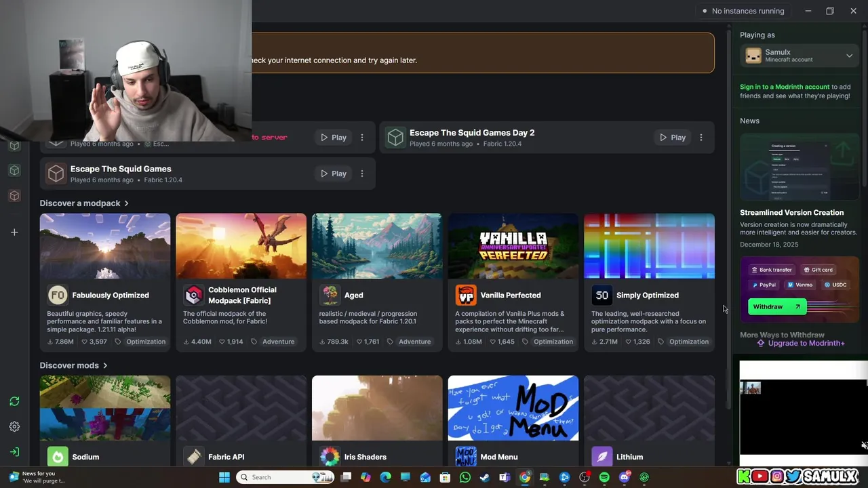Open the Mod Menu hand-drawn banner

[513, 408]
